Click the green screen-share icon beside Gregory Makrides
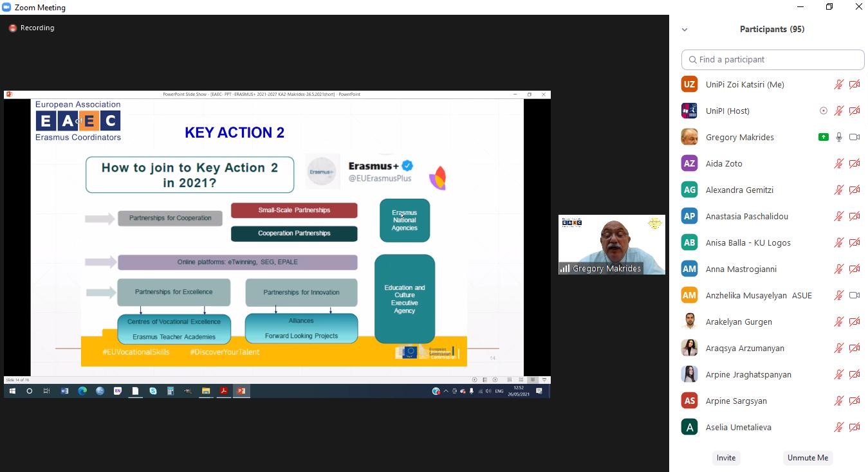868x472 pixels. click(x=824, y=137)
